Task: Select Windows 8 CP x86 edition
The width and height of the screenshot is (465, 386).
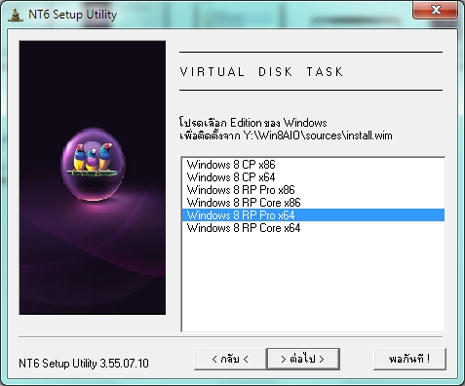Action: coord(313,165)
